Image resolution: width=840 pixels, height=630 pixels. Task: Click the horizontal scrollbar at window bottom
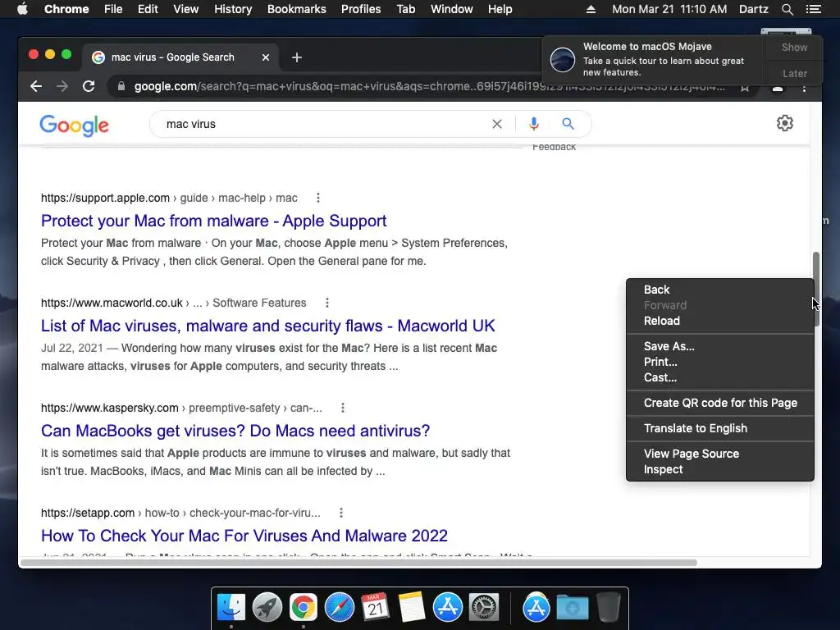coord(359,563)
